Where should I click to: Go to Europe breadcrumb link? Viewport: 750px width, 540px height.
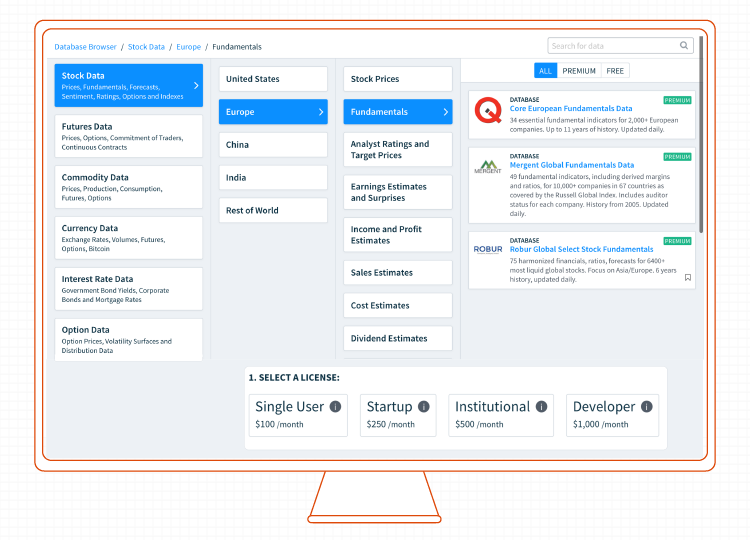pos(188,47)
